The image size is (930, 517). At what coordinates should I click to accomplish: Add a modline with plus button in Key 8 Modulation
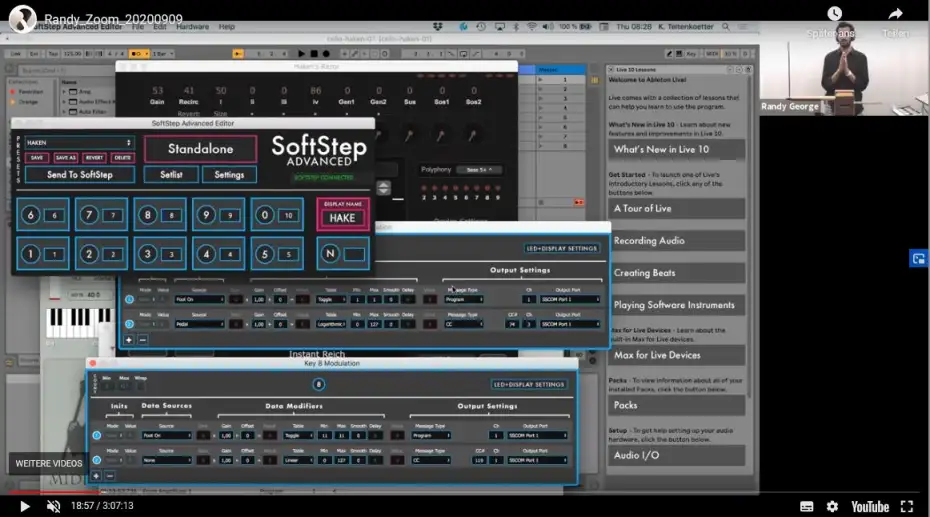coord(96,475)
